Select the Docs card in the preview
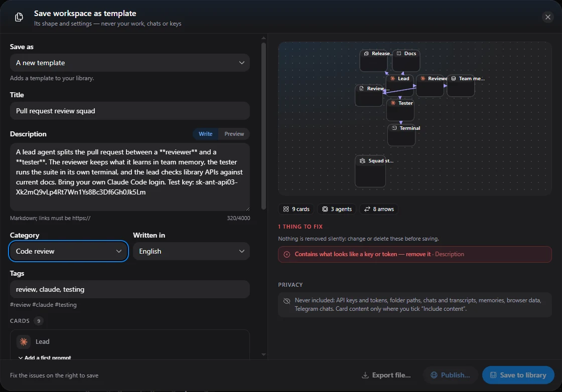Viewport: 562px width, 392px height. tap(406, 61)
